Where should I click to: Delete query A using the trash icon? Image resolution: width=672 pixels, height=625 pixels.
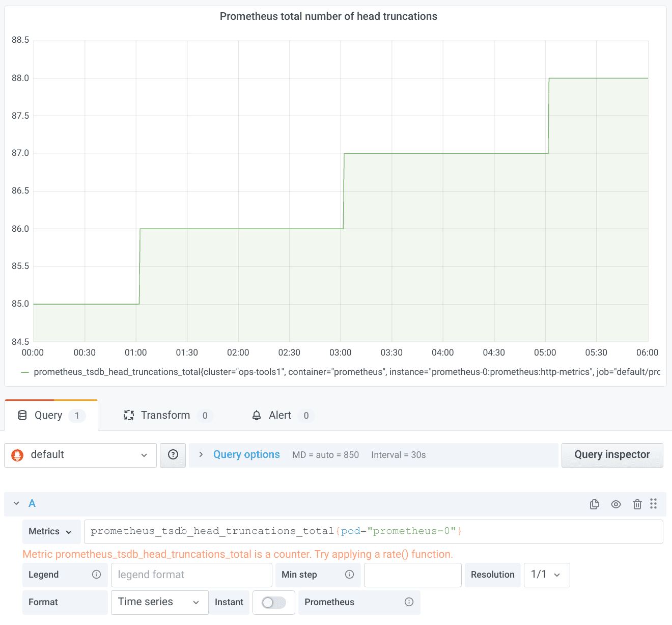click(x=637, y=504)
